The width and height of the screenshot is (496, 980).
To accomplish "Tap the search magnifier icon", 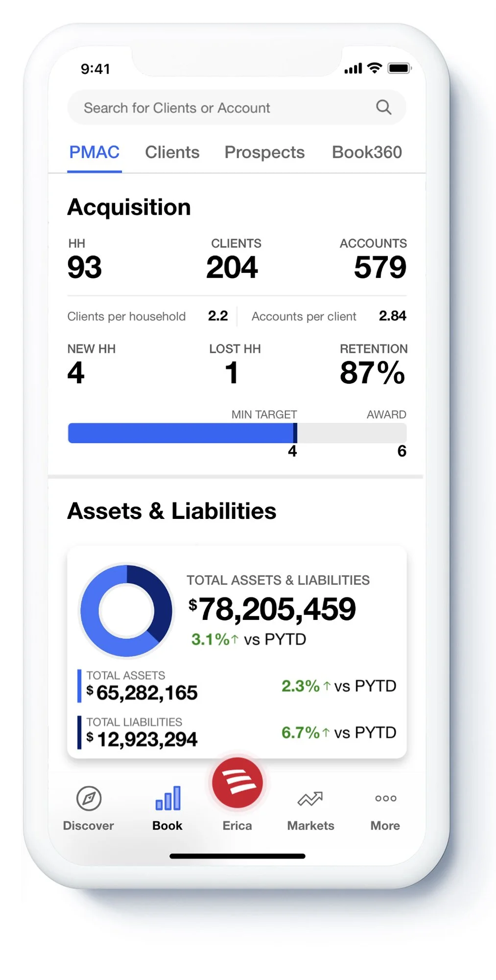I will pyautogui.click(x=383, y=107).
